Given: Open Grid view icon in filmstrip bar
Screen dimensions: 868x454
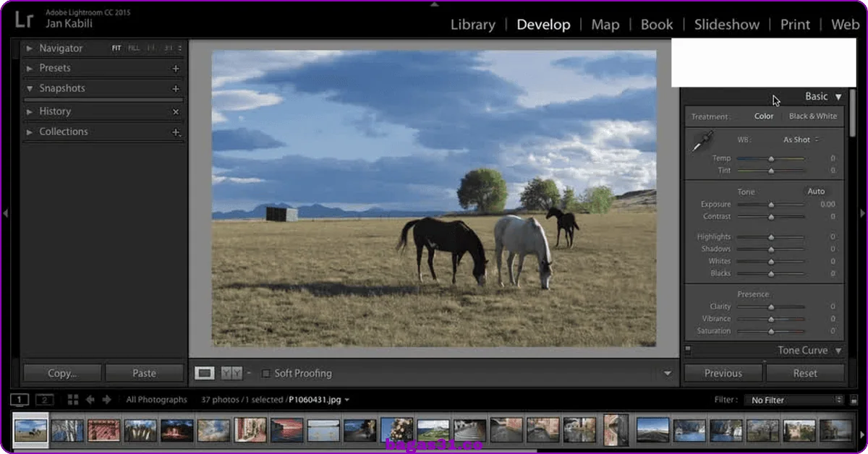Looking at the screenshot, I should 72,400.
